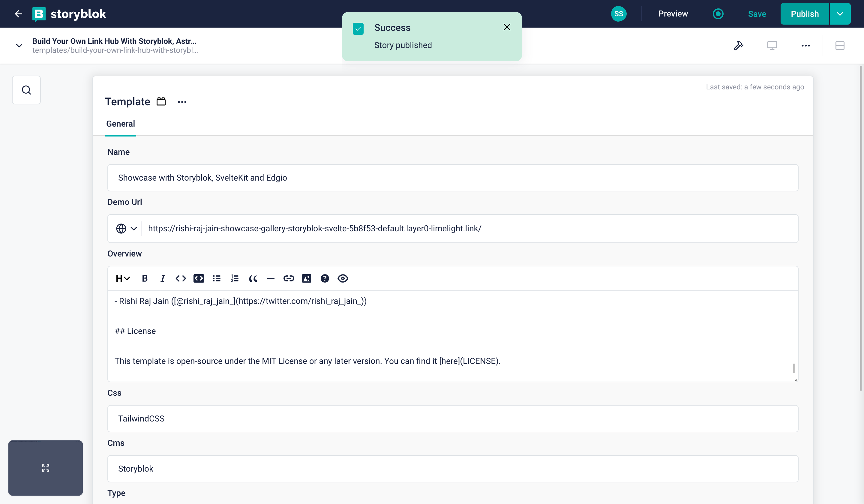Insert inline code with the code icon
864x504 pixels.
pos(181,278)
